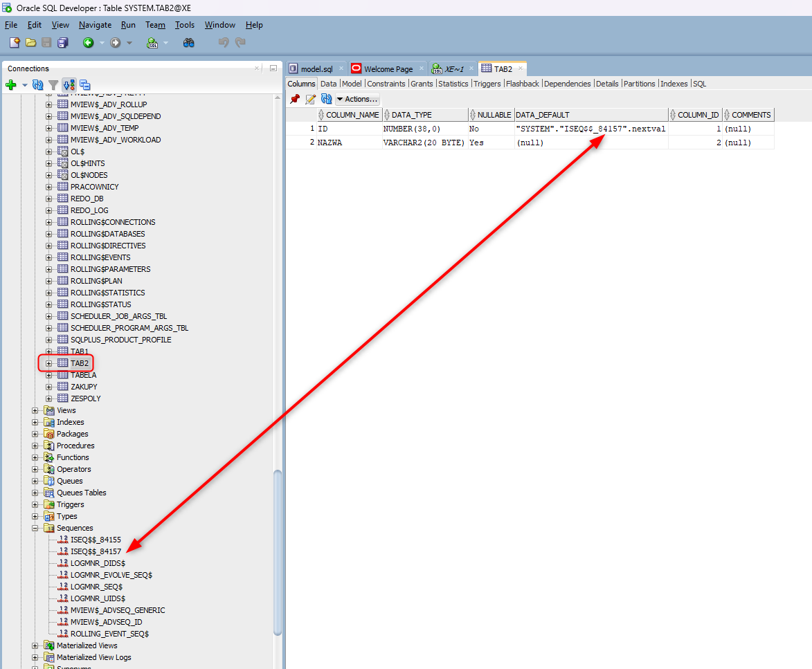Click the binoculars Find DB Object icon
This screenshot has height=669, width=812.
188,43
